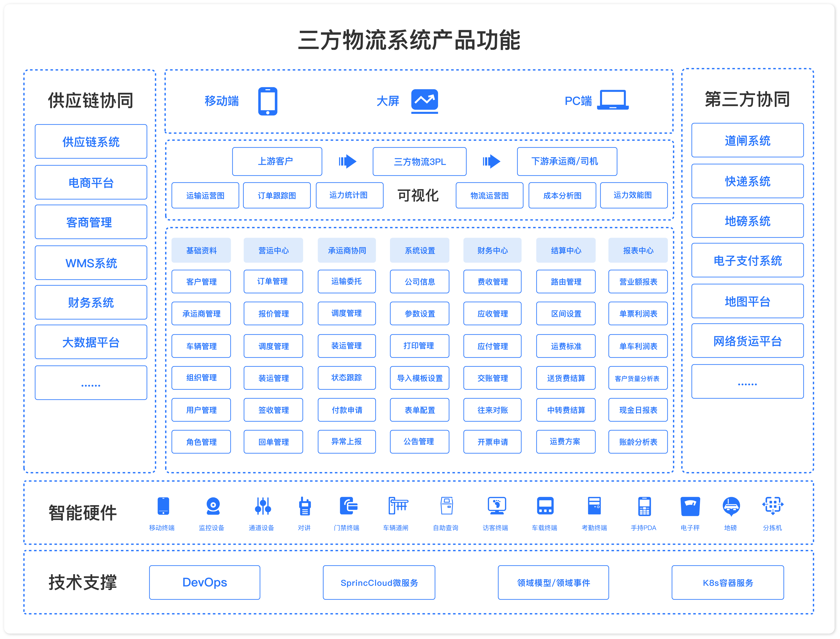Screen dimensions: 840x639
Task: Select the 车载终端 icon
Action: (545, 506)
